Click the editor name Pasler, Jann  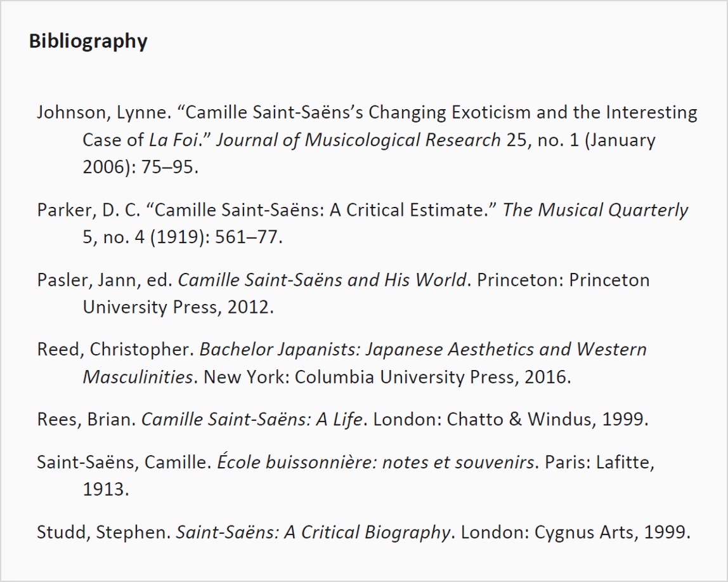pyautogui.click(x=88, y=281)
